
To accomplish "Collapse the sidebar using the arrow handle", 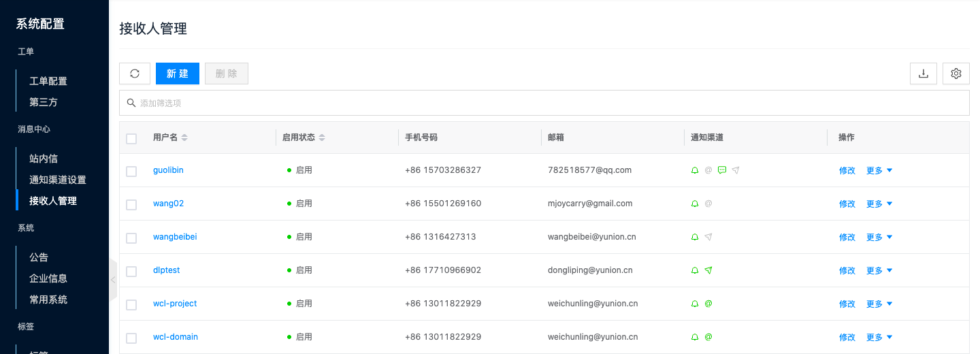I will pos(113,280).
